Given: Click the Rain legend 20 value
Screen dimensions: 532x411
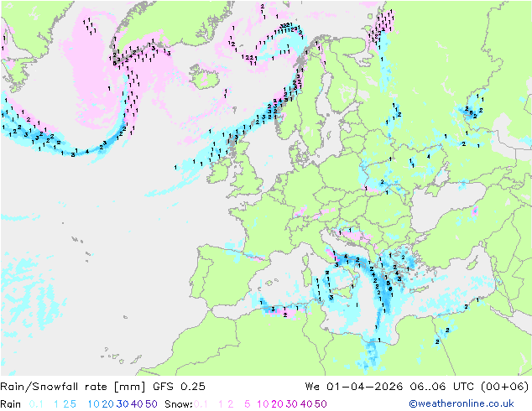Looking at the screenshot, I should coord(108,404).
